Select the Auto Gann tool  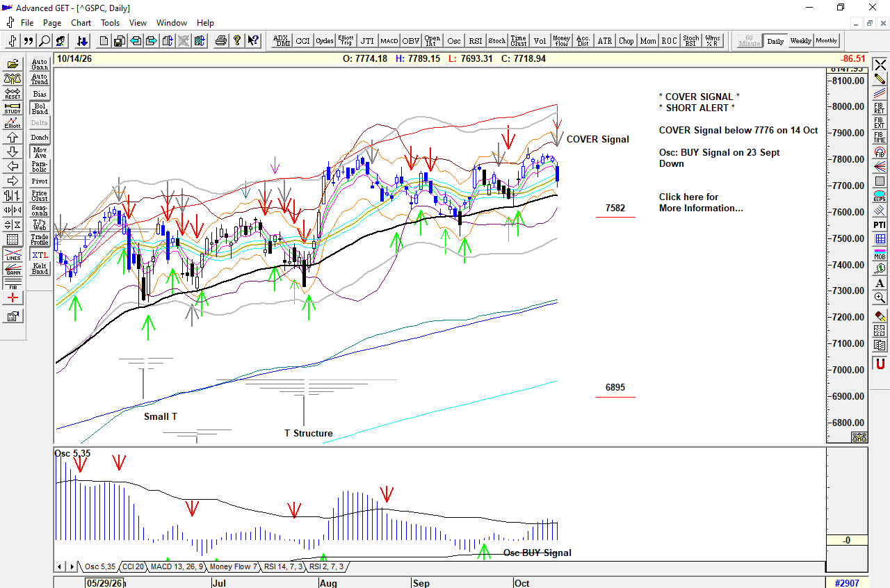coord(40,65)
